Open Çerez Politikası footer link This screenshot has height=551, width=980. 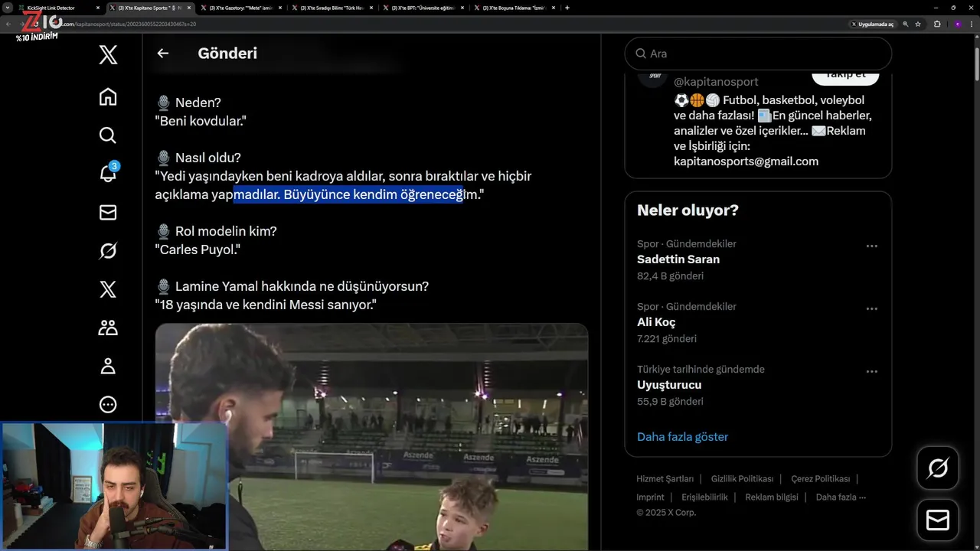point(820,478)
